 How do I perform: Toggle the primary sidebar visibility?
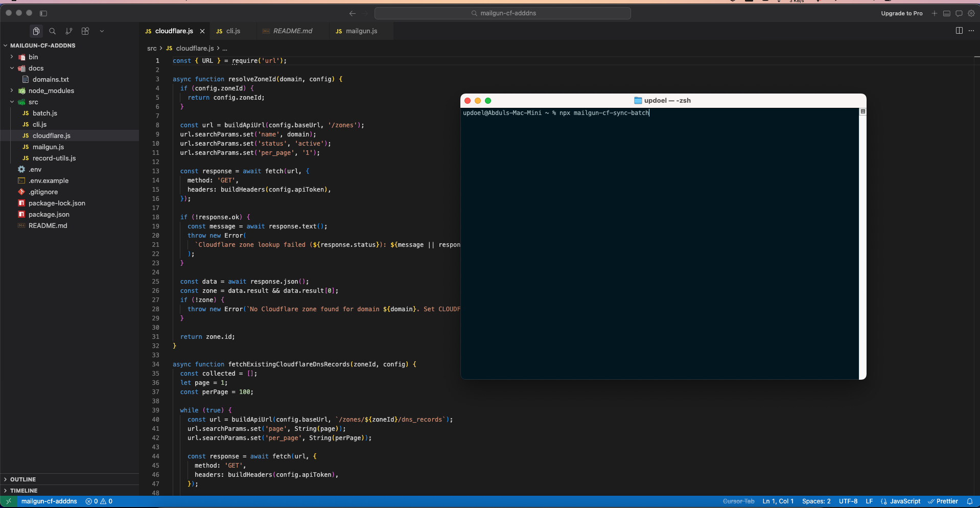click(43, 13)
